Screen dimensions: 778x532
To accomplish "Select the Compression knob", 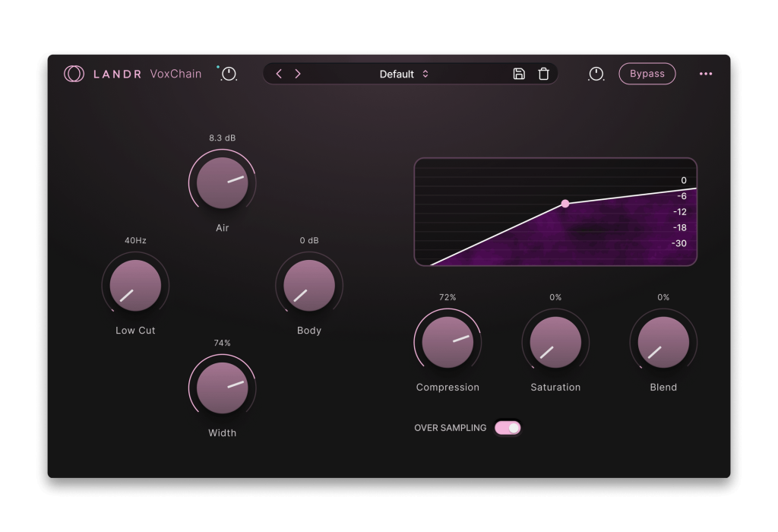I will (448, 342).
